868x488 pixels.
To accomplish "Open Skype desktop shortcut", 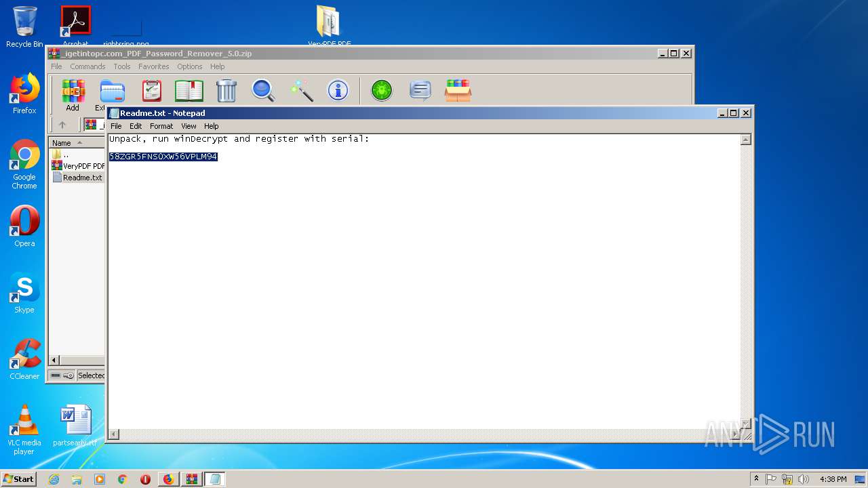I will click(x=24, y=293).
